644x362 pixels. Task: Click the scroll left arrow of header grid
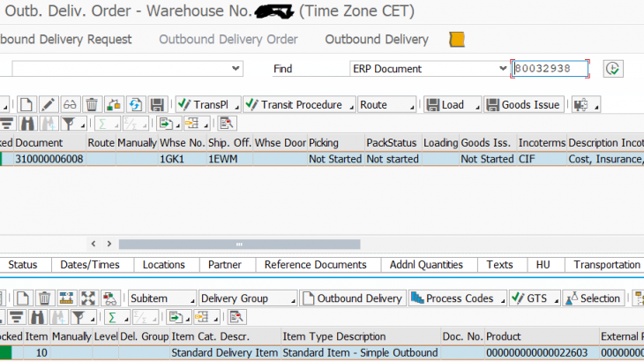point(94,244)
